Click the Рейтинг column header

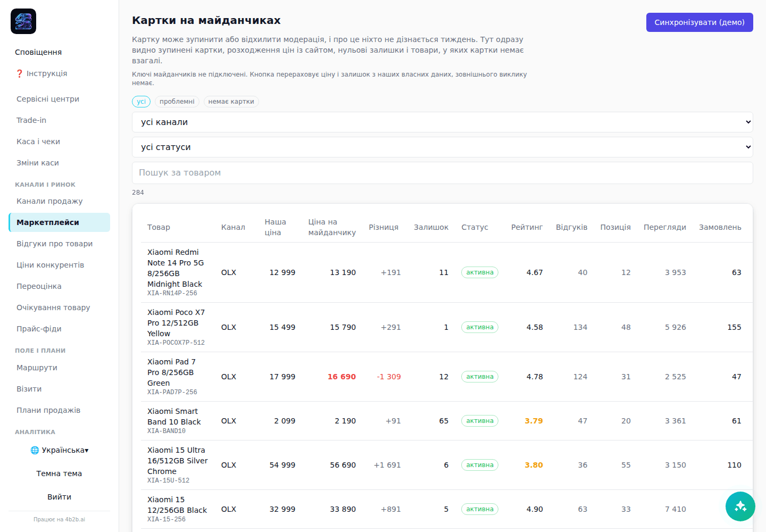pos(527,227)
